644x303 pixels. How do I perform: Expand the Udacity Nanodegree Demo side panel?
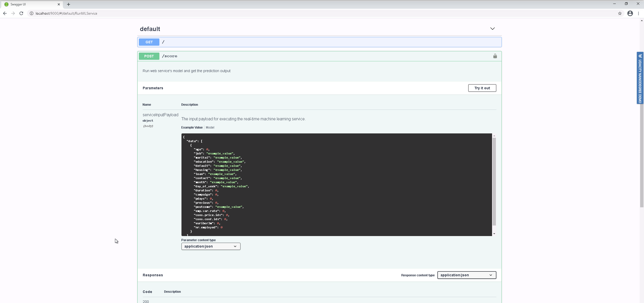coord(640,56)
